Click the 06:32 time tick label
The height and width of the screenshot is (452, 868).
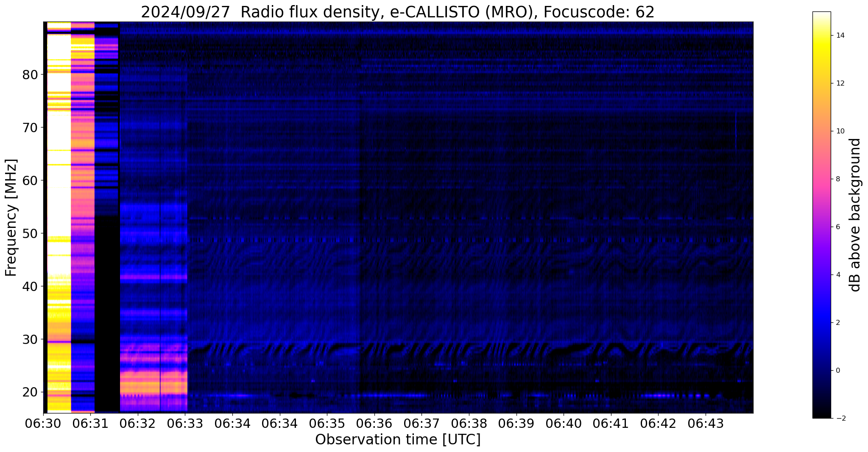click(x=138, y=423)
